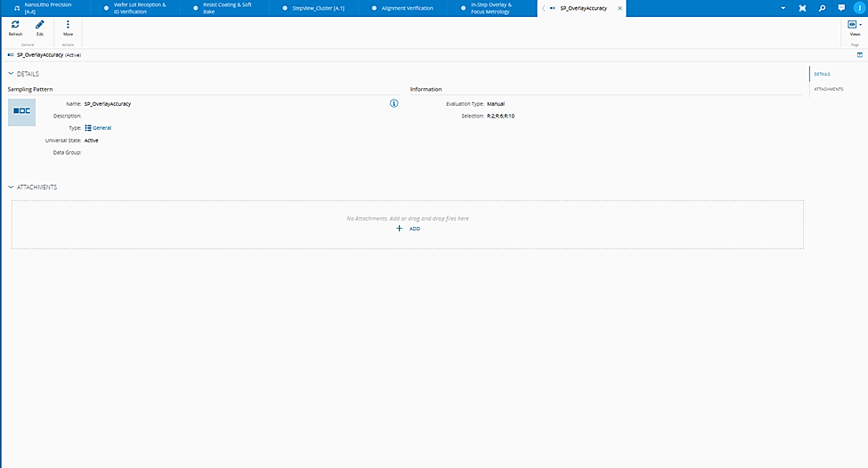
Task: Open the user profile avatar
Action: click(858, 8)
